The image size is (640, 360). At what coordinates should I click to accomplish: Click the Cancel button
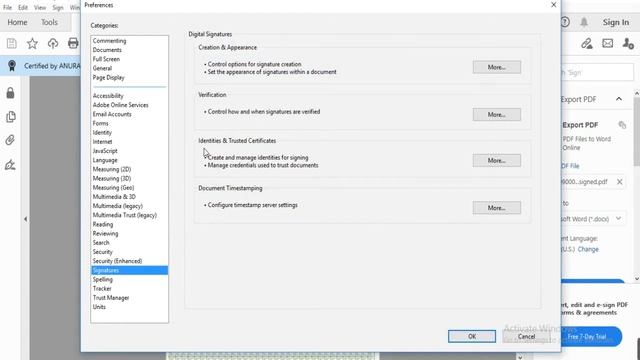pos(527,336)
